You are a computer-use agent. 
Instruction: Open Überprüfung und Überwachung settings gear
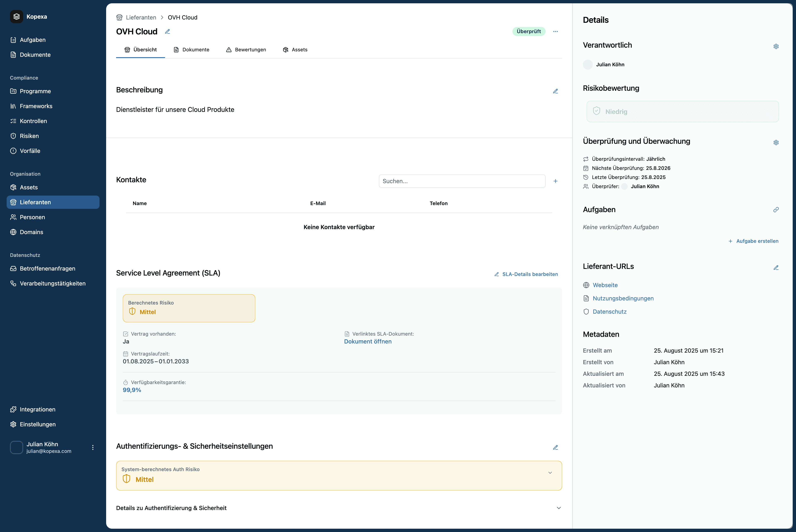coord(776,143)
